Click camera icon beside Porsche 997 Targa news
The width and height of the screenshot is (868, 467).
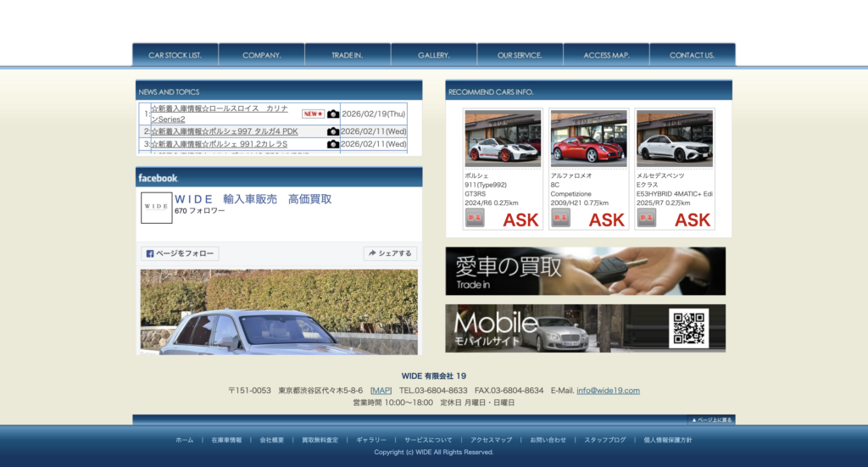(333, 131)
